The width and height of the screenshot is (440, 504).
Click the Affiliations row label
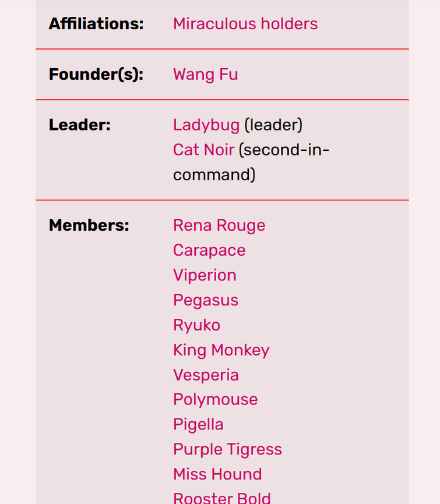96,24
